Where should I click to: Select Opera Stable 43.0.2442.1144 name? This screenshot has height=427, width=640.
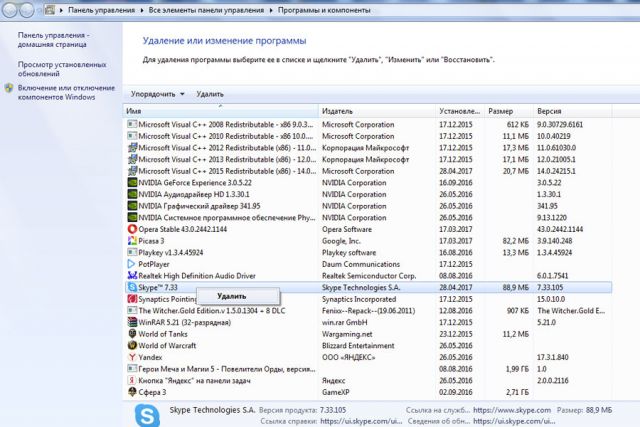[182, 229]
